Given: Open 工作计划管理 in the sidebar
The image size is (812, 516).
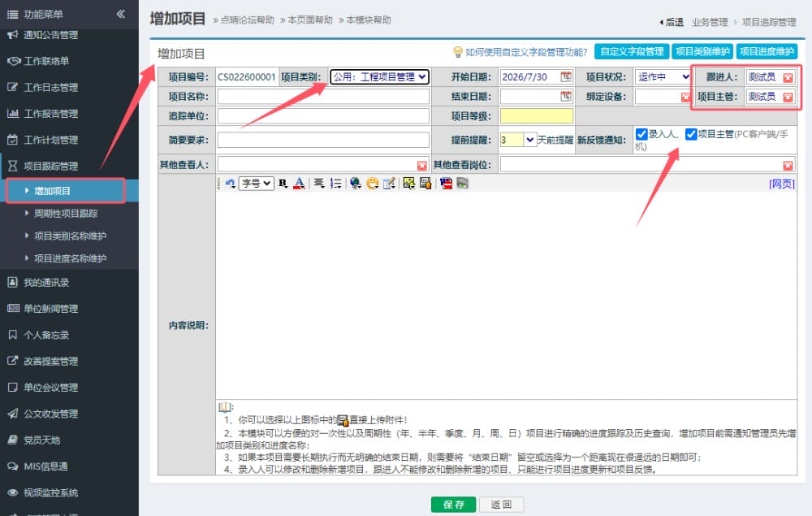Looking at the screenshot, I should (50, 140).
